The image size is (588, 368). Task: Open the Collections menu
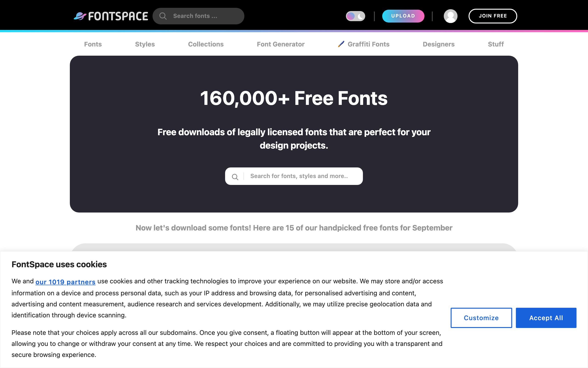click(x=206, y=44)
